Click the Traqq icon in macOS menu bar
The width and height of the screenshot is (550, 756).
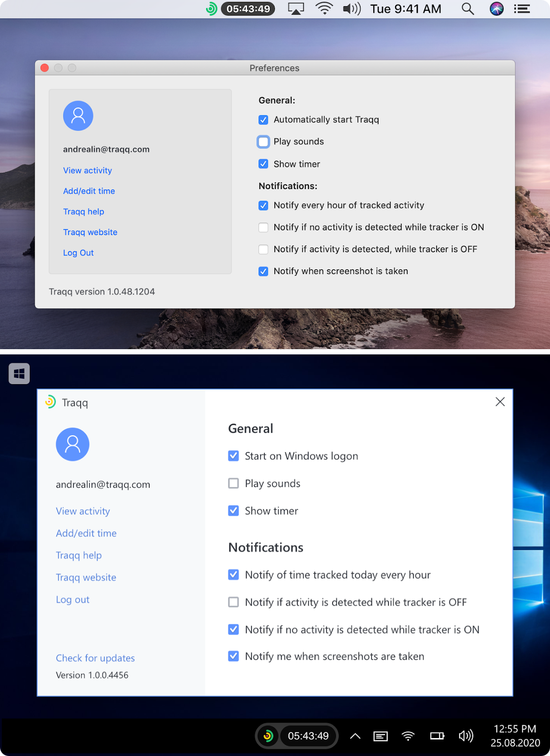coord(212,9)
